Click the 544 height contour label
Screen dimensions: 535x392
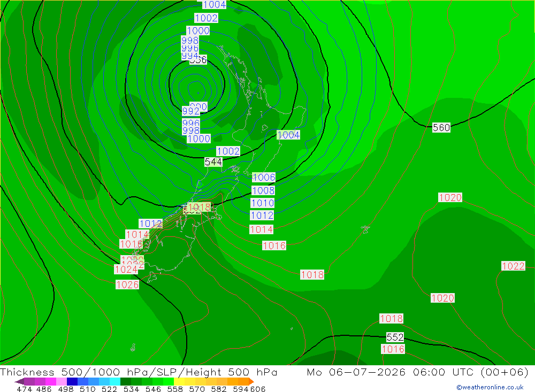point(213,162)
